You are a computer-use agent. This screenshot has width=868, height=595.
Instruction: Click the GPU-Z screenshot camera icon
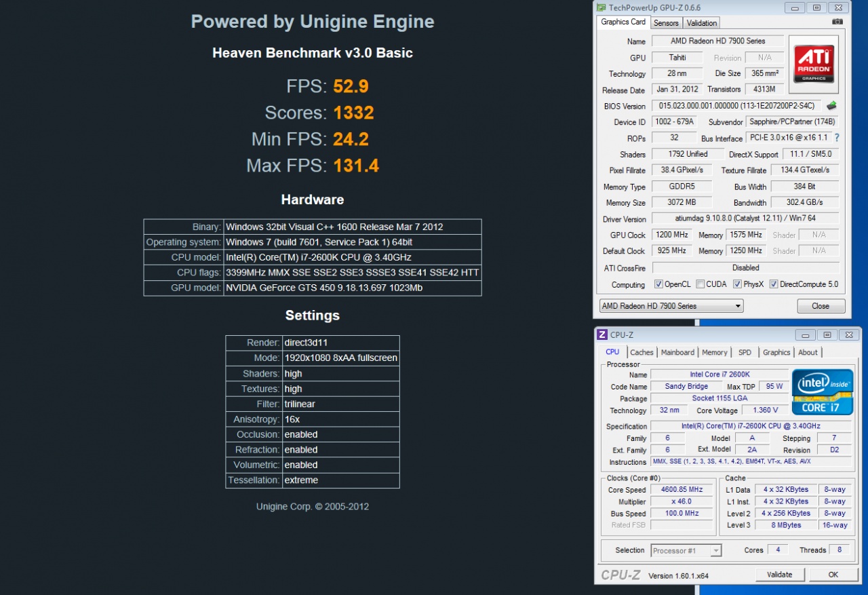[x=837, y=22]
